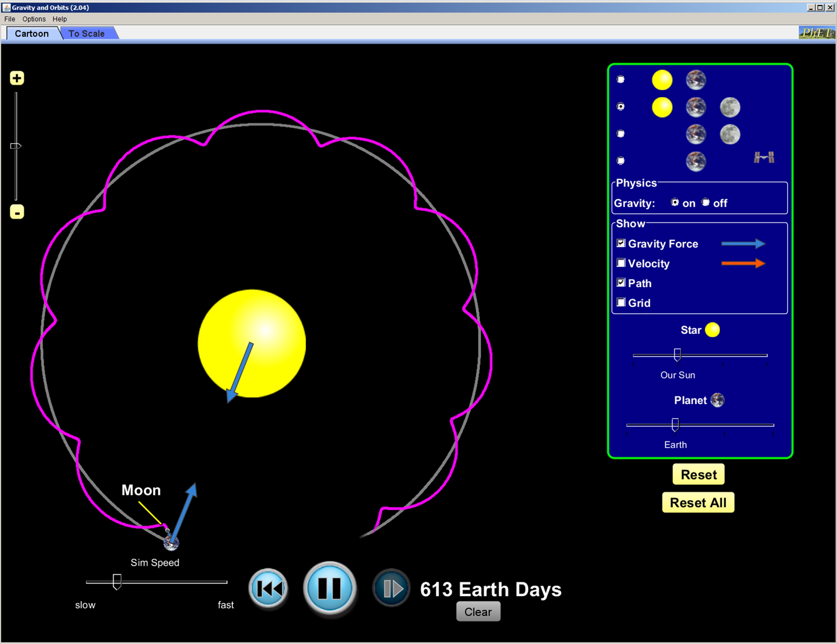Switch to the To Scale tab
This screenshot has width=837, height=644.
pyautogui.click(x=86, y=34)
